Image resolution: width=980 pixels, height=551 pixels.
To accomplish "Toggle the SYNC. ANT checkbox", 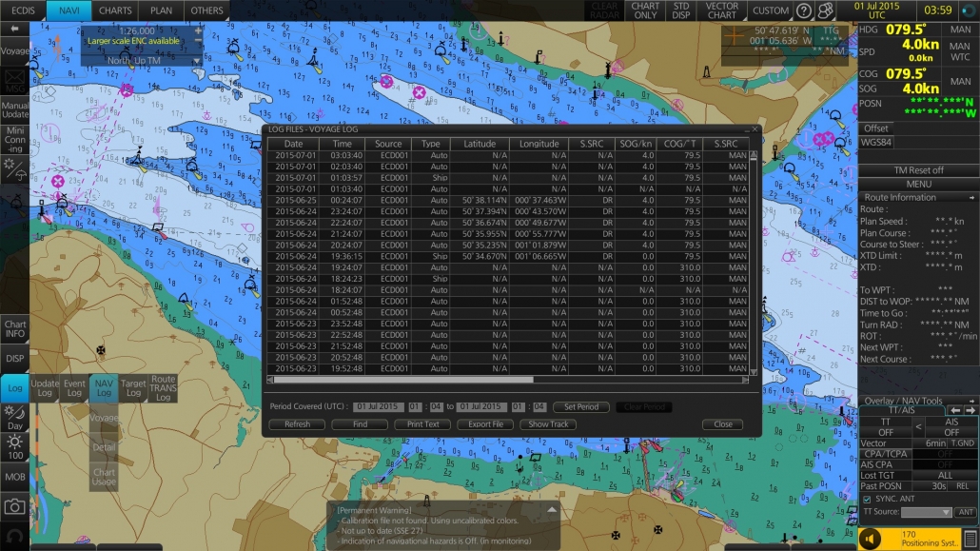I will (867, 499).
